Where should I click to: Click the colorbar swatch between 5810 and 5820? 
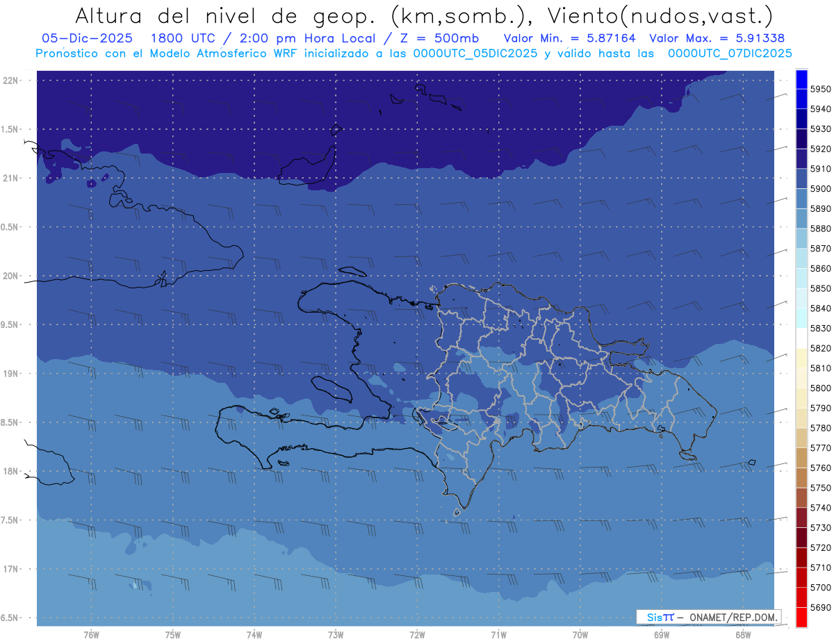pos(801,358)
